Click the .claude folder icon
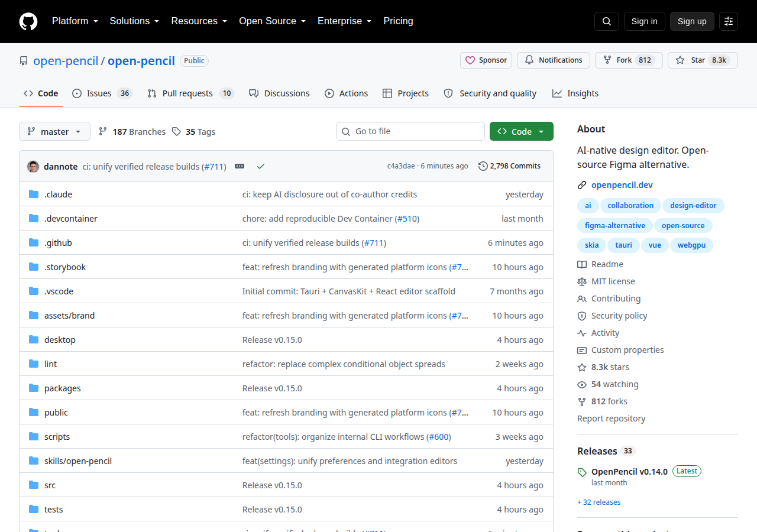Screen dimensions: 757x532 pos(34,194)
